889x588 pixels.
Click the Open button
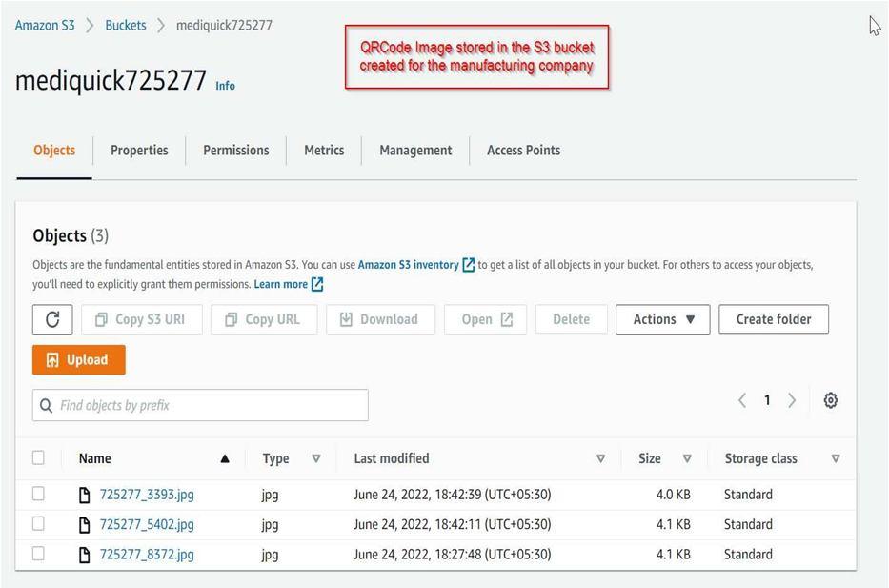485,319
